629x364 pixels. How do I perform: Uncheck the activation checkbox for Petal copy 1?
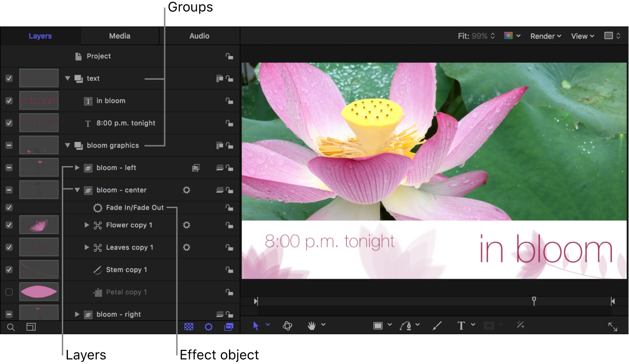click(9, 292)
